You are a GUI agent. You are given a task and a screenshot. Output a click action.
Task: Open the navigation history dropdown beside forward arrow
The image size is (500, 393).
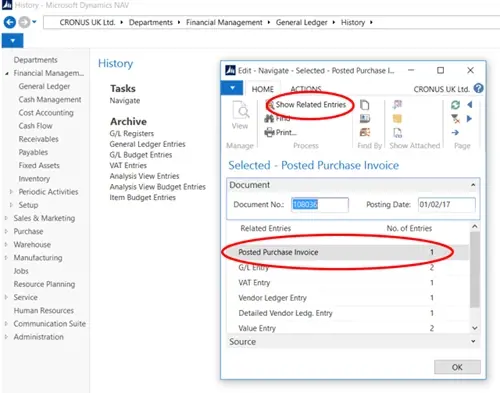point(34,23)
